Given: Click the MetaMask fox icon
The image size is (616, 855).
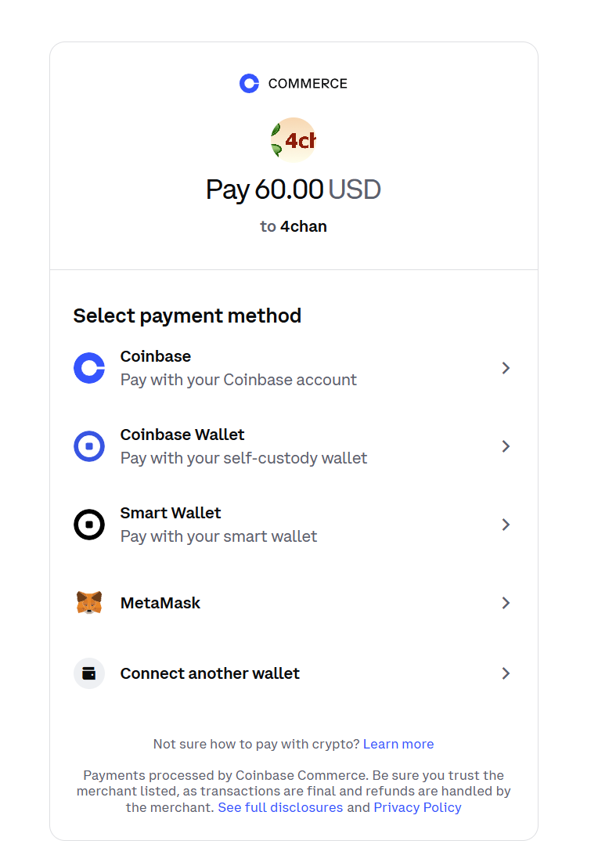Looking at the screenshot, I should [x=89, y=603].
